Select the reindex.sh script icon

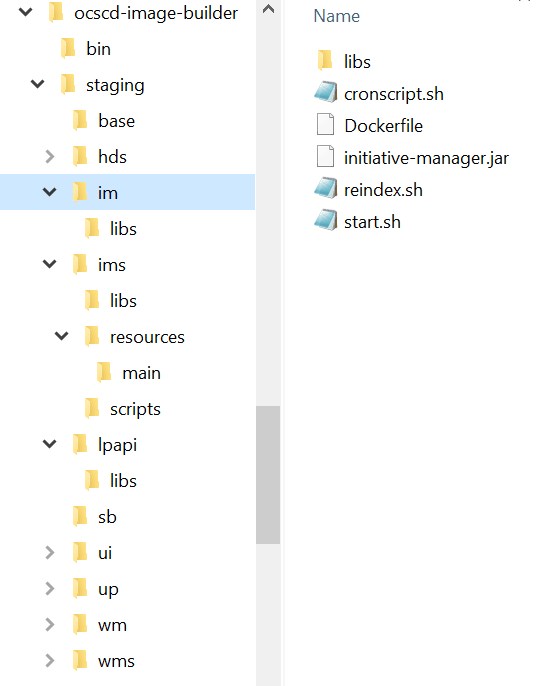coord(325,189)
